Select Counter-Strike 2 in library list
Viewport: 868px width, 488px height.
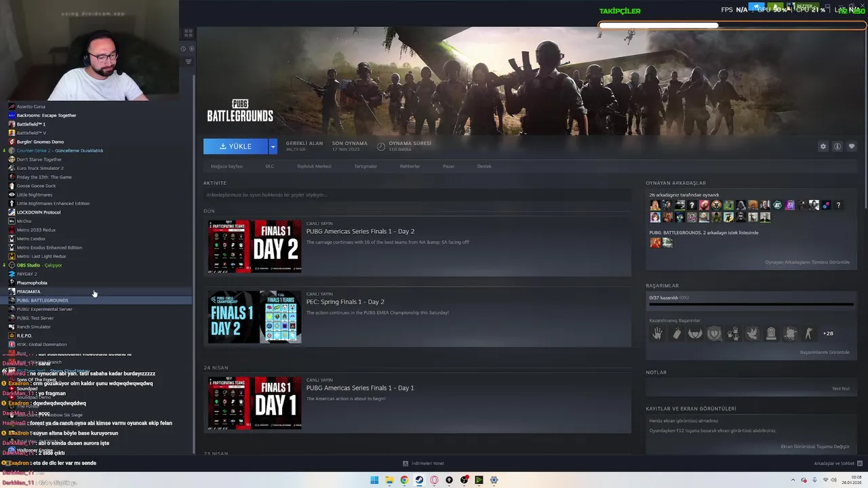60,150
